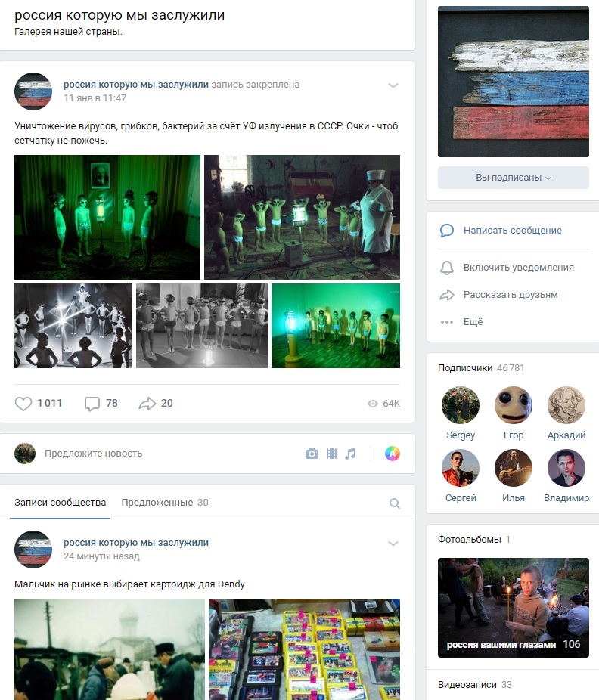Viewport: 599px width, 700px height.
Task: Open the colorful poster A icon
Action: coord(393,454)
